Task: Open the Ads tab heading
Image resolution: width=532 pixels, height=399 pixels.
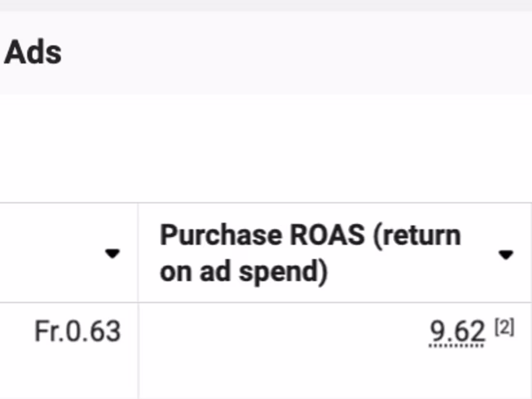Action: (32, 52)
